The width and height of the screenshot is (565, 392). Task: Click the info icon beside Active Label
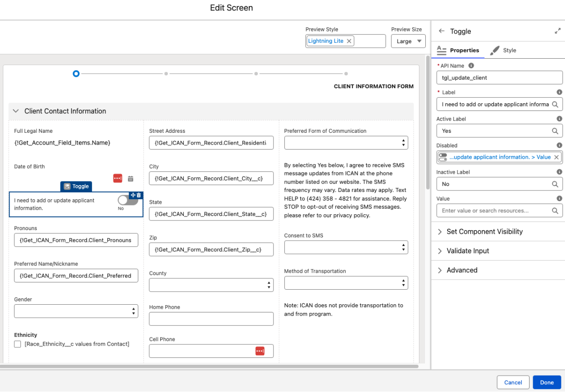pos(559,119)
